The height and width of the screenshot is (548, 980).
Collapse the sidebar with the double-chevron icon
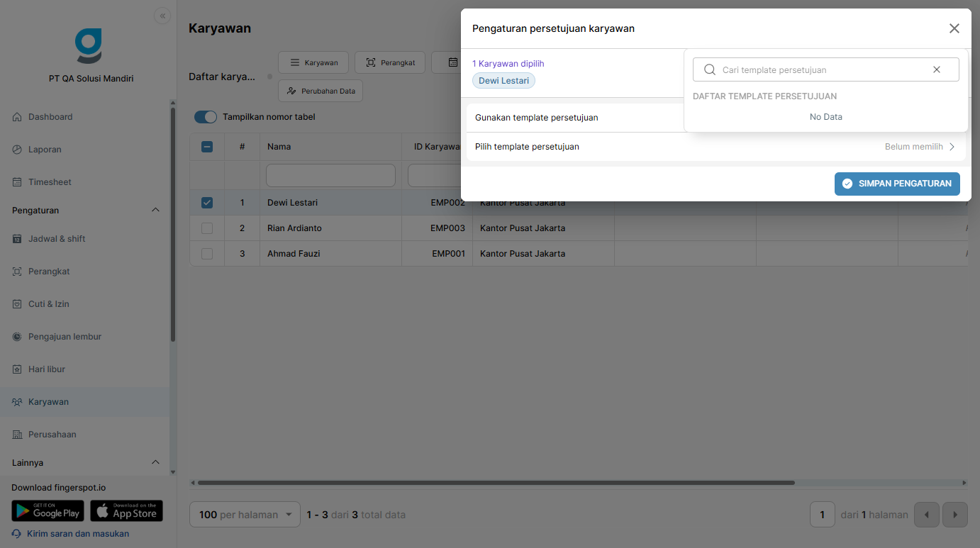pyautogui.click(x=162, y=16)
